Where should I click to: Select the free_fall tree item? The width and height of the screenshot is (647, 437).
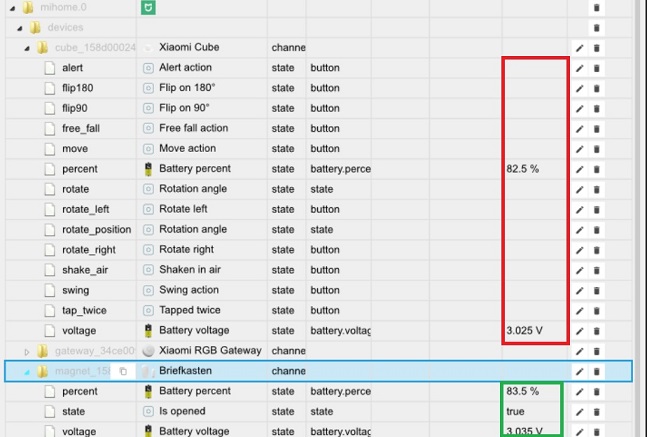click(x=81, y=128)
